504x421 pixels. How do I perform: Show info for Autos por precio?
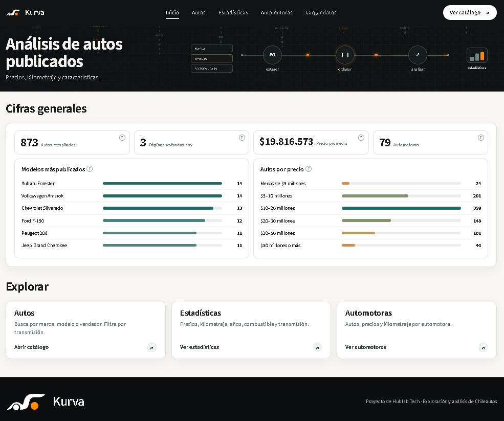click(309, 169)
